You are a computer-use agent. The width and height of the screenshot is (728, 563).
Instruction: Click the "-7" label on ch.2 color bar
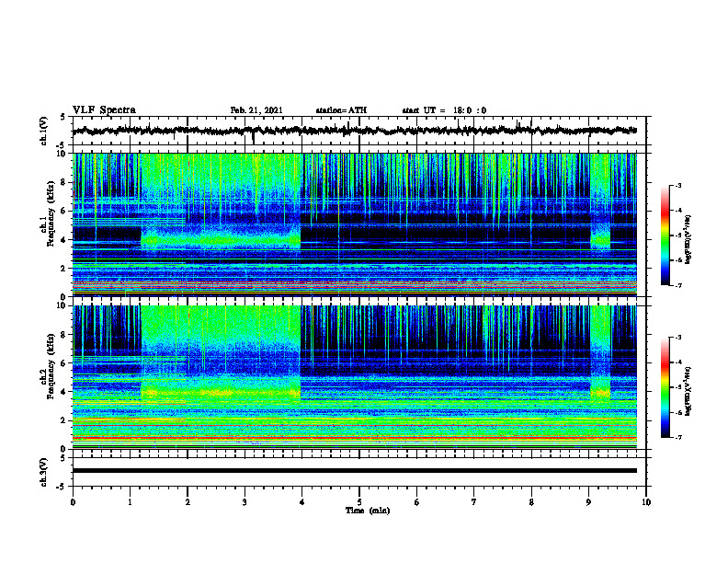(678, 438)
